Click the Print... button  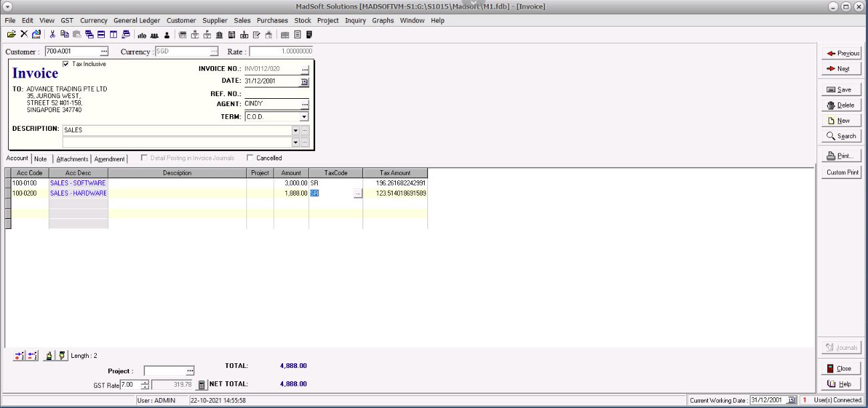[x=841, y=156]
